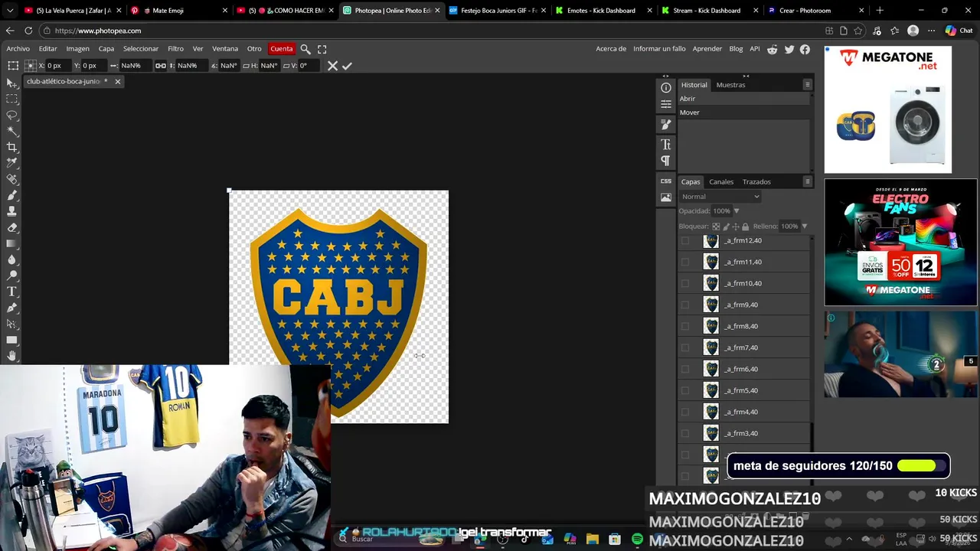
Task: Open the Archivo menu
Action: coord(18,49)
